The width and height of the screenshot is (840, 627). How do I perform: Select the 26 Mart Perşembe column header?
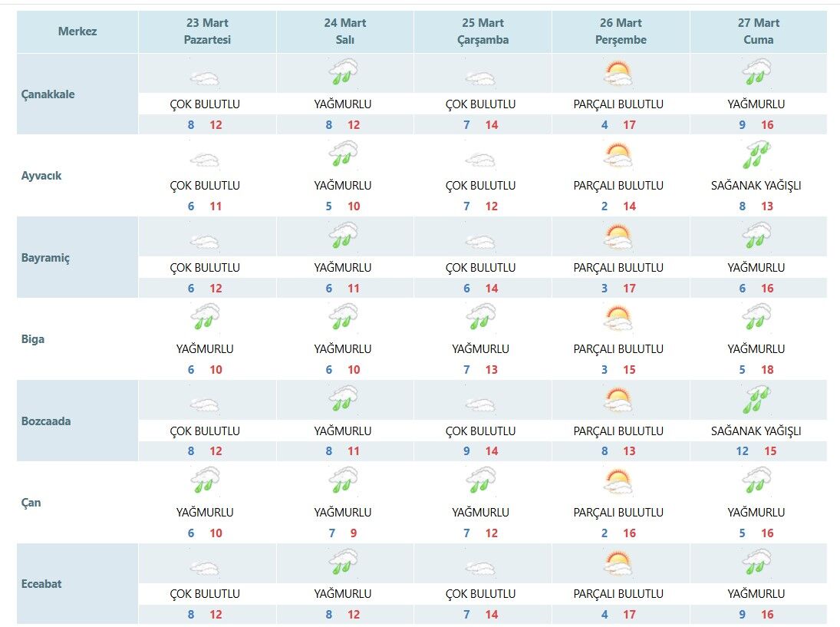[621, 32]
